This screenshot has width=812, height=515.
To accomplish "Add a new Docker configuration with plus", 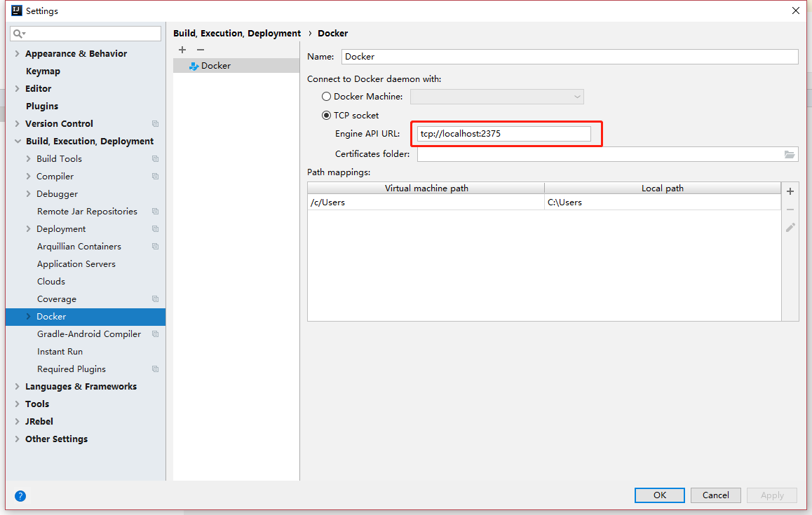I will tap(182, 50).
